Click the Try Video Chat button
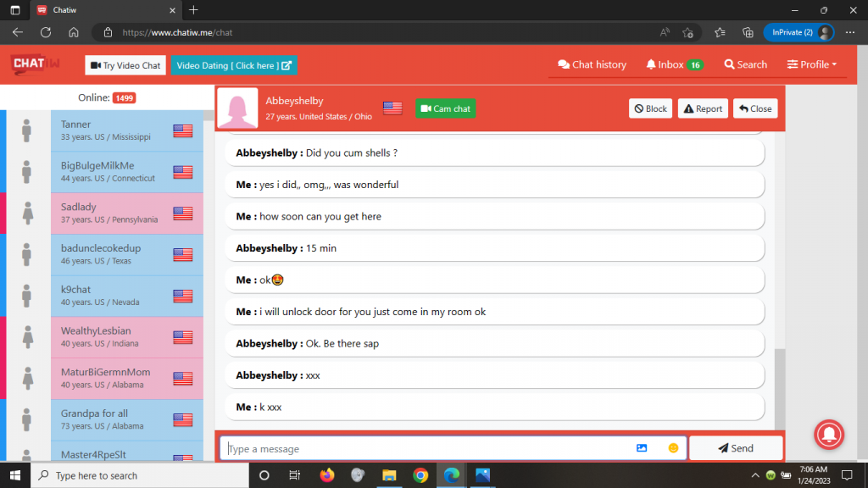The image size is (868, 488). tap(125, 65)
